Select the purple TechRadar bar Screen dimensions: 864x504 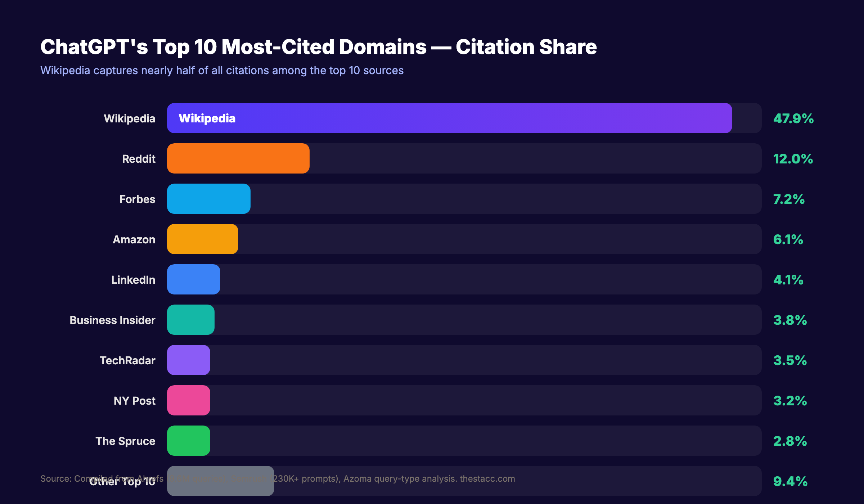point(189,360)
